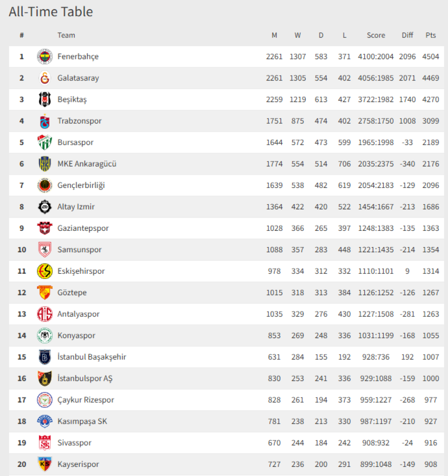The image size is (448, 476).
Task: Click the Galatasaray club logo
Action: tap(45, 78)
